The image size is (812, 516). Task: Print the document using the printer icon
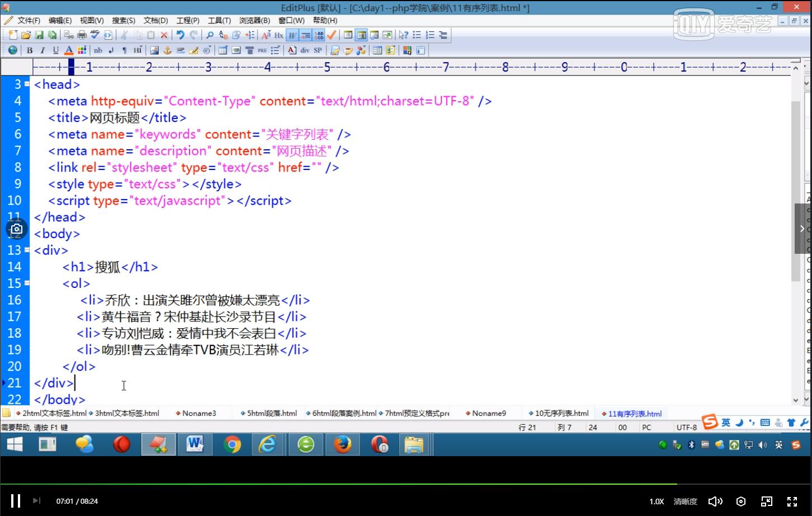tap(82, 35)
